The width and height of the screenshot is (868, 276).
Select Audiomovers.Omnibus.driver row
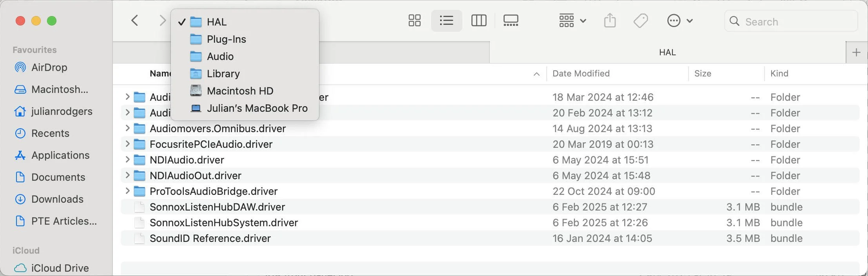pyautogui.click(x=490, y=129)
